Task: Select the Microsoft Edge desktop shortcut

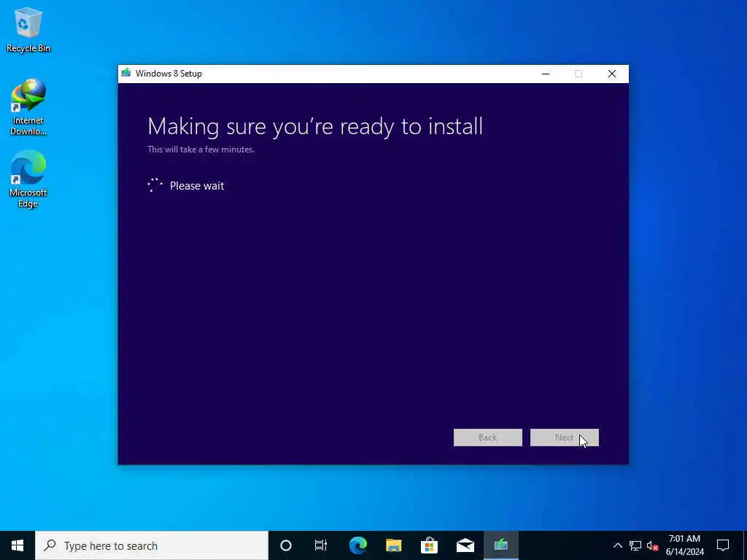Action: 28,179
